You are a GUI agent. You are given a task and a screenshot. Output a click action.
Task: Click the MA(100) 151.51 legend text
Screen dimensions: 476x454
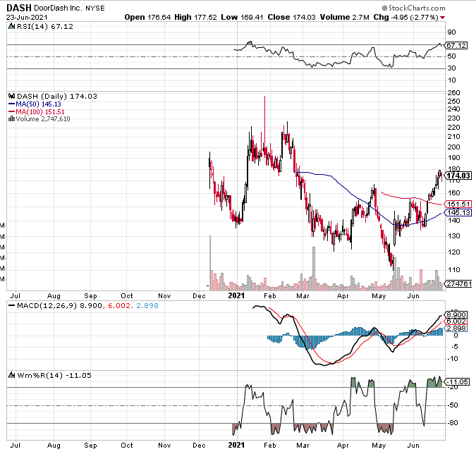[40, 111]
